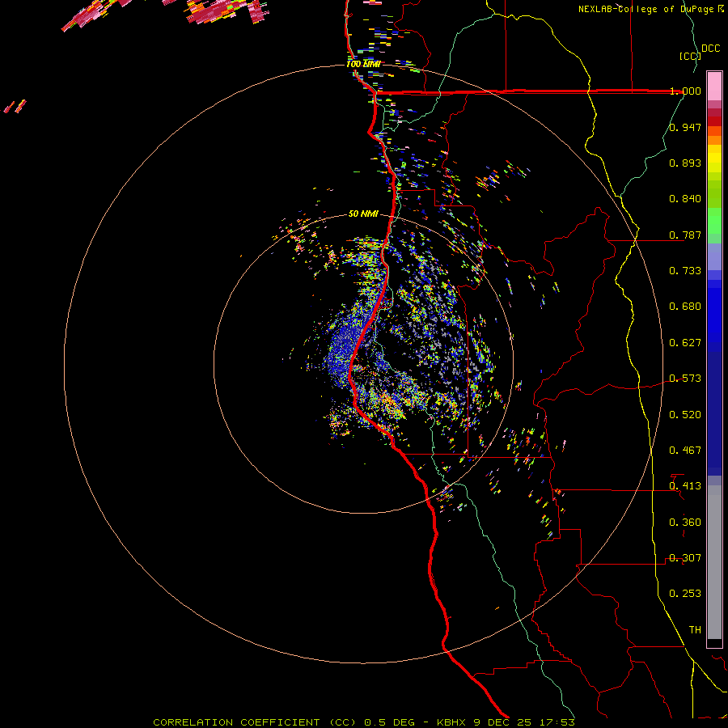Click the 50 NMI range ring label
Viewport: 728px width, 728px height.
point(363,214)
